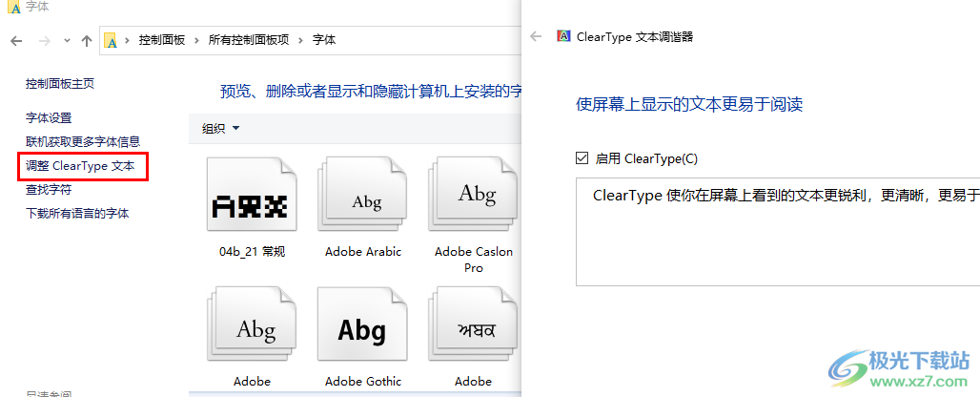Click the ClearType description text box
This screenshot has width=980, height=397.
click(x=778, y=231)
